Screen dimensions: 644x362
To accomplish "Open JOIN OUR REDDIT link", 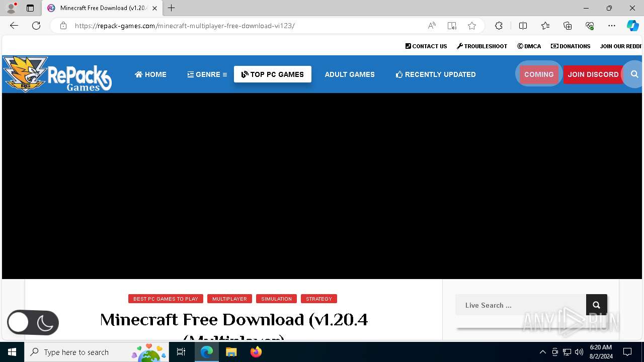I will pos(621,46).
